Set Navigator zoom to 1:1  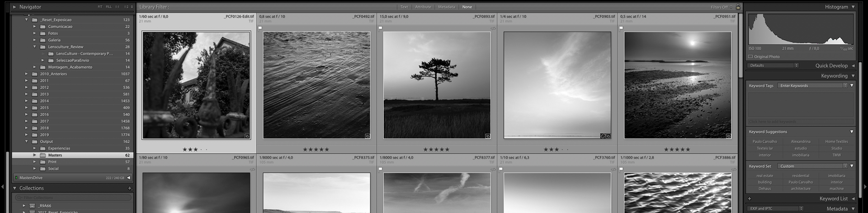tap(117, 7)
